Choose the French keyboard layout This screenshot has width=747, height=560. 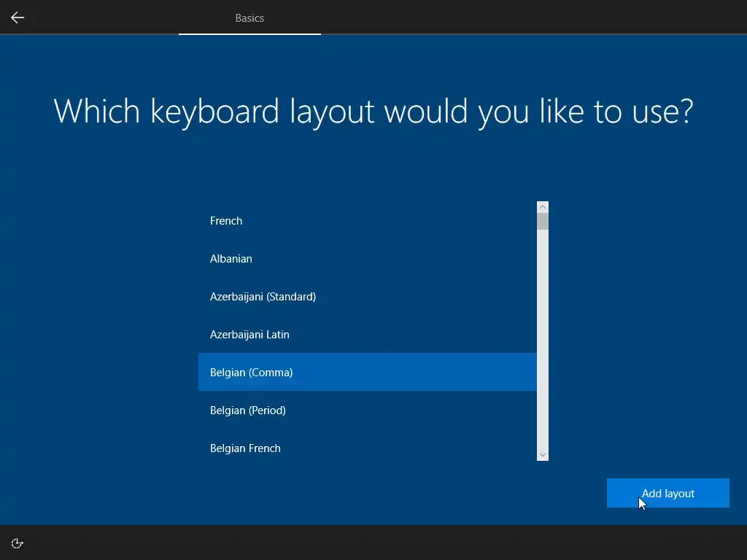pyautogui.click(x=368, y=220)
